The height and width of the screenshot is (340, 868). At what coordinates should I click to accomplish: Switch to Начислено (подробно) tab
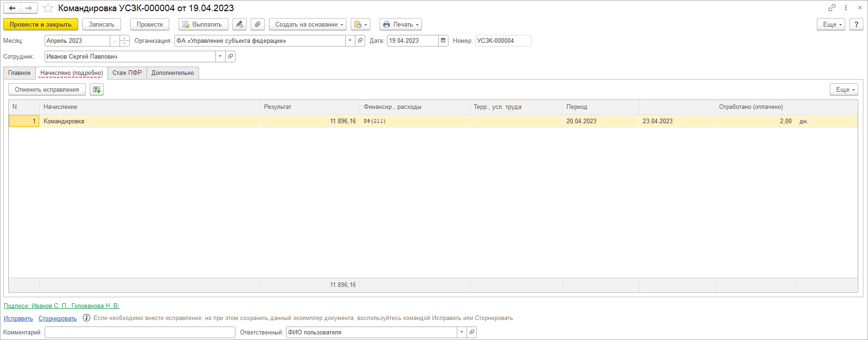click(x=72, y=73)
